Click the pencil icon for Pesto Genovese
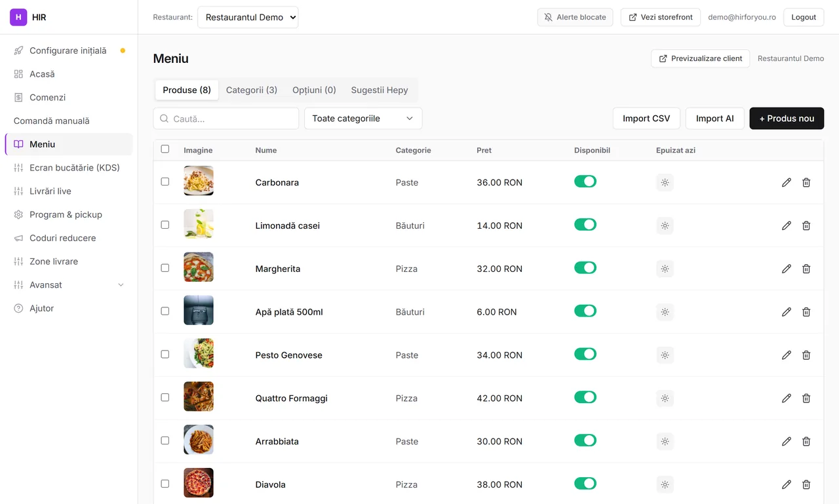 coord(787,355)
